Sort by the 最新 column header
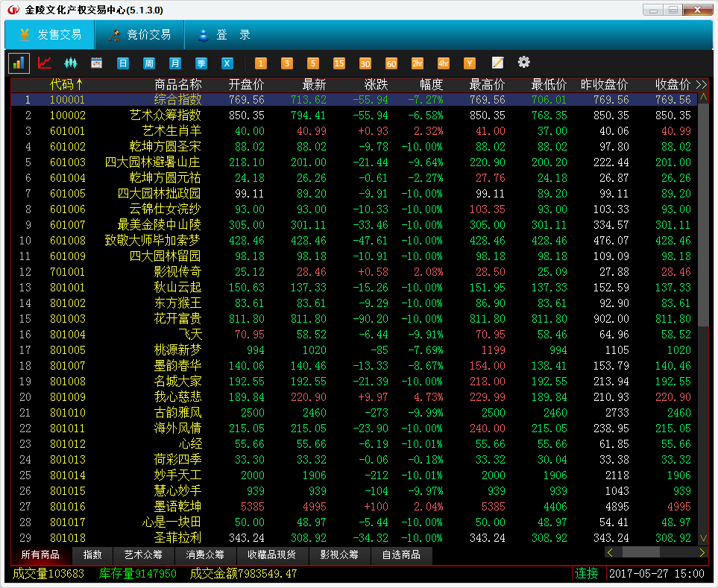718x588 pixels. click(x=314, y=85)
